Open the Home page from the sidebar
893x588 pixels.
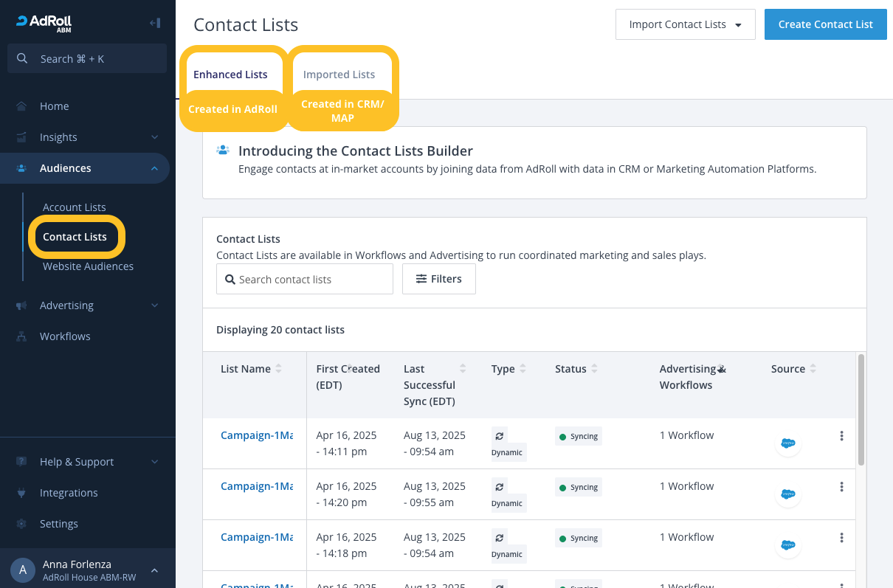(54, 106)
